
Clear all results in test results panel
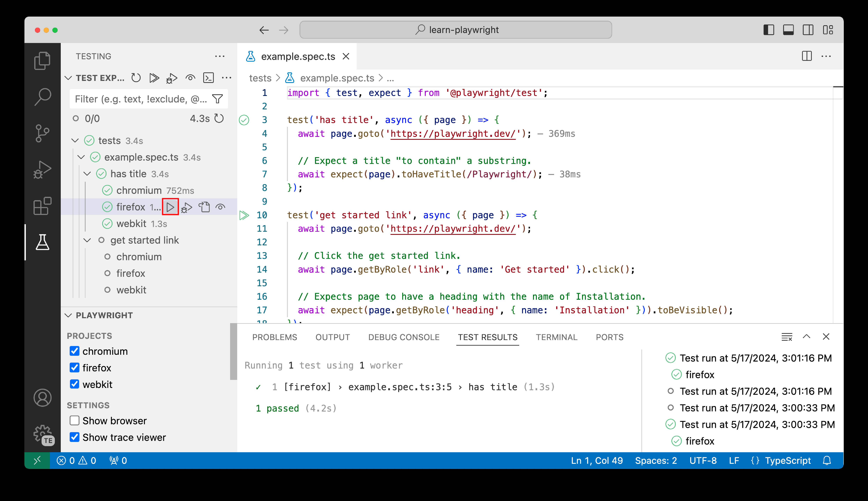coord(786,337)
